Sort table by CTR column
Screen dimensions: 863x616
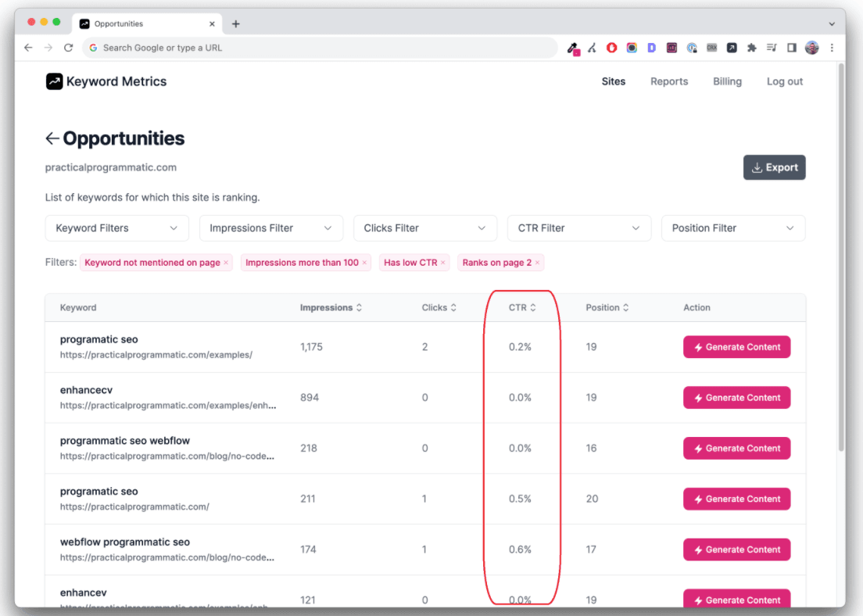pos(521,308)
